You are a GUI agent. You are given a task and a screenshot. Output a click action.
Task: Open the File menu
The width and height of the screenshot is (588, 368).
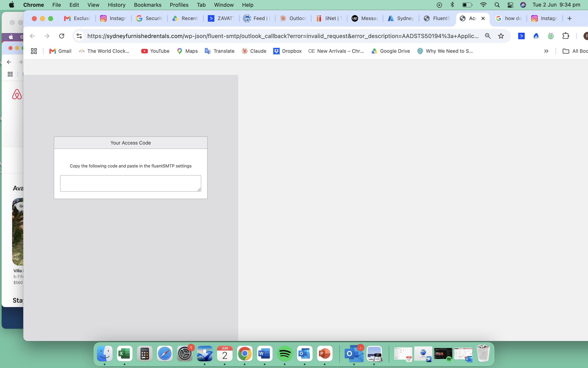pos(56,5)
